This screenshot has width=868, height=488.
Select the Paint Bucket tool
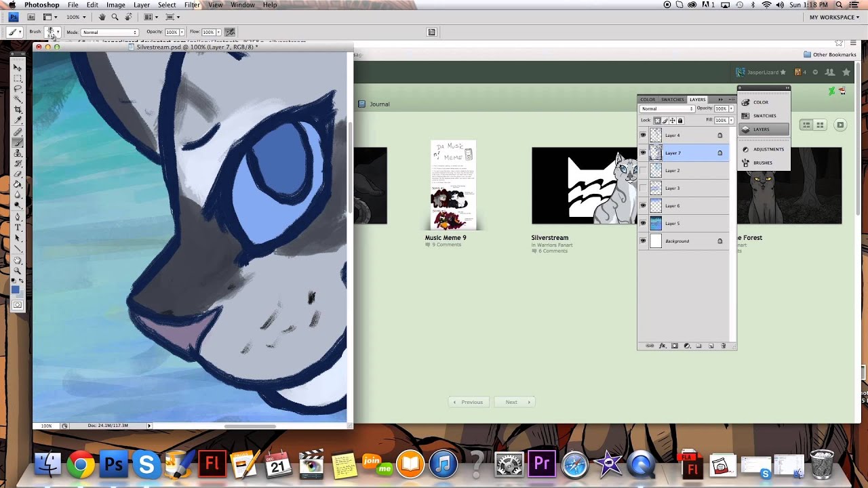pos(18,184)
